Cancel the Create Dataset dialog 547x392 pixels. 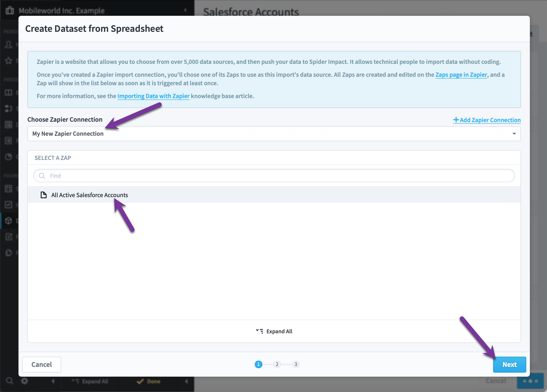click(41, 364)
